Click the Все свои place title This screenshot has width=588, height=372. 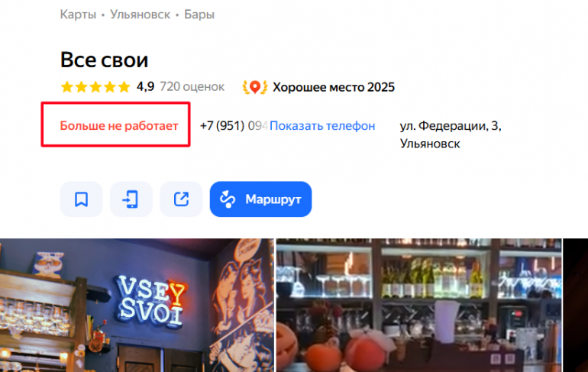click(x=105, y=60)
